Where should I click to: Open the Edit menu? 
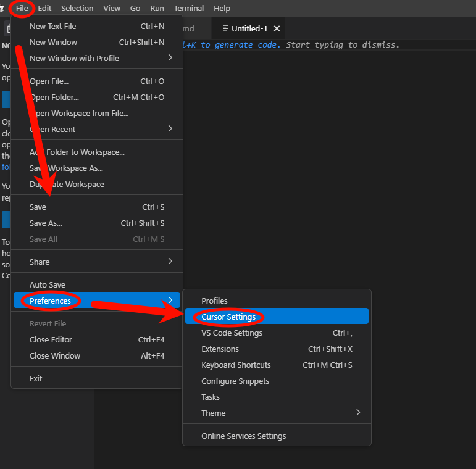(44, 9)
